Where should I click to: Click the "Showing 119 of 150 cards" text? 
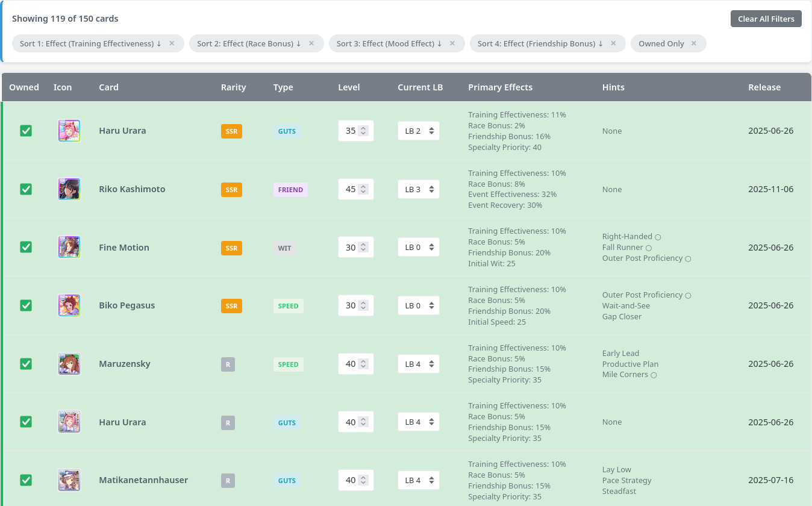pyautogui.click(x=65, y=19)
